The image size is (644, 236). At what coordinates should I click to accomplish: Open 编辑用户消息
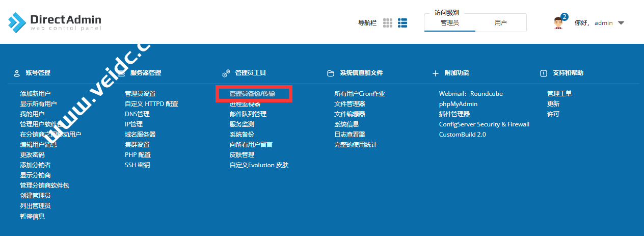[x=38, y=145]
